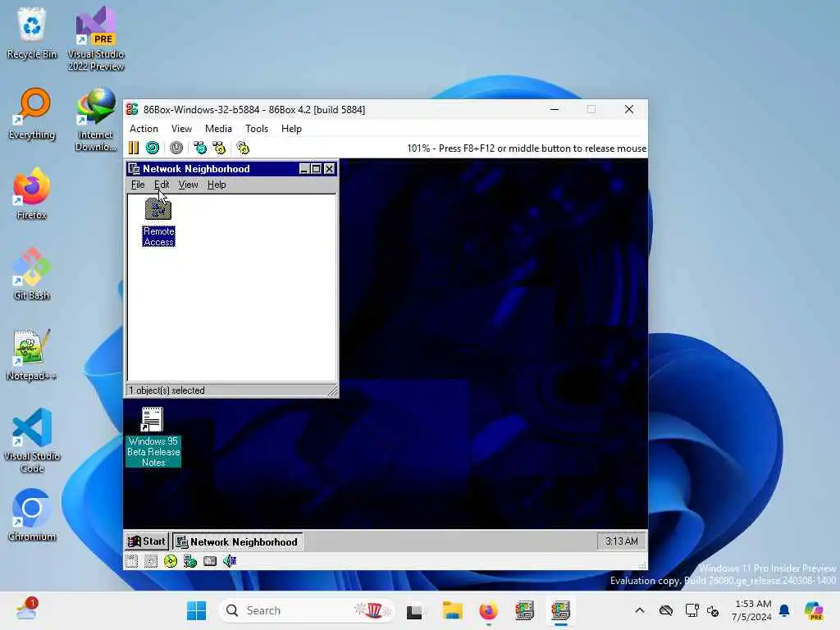840x630 pixels.
Task: Click the teal Hard Reset toolbar icon
Action: [153, 148]
